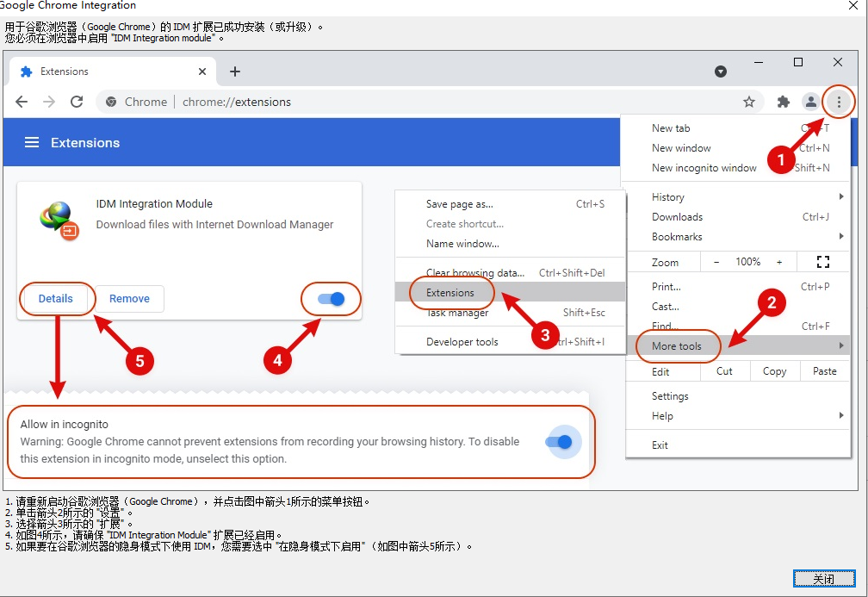Screen dimensions: 868x597
Task: Reload the extensions page
Action: coord(77,102)
